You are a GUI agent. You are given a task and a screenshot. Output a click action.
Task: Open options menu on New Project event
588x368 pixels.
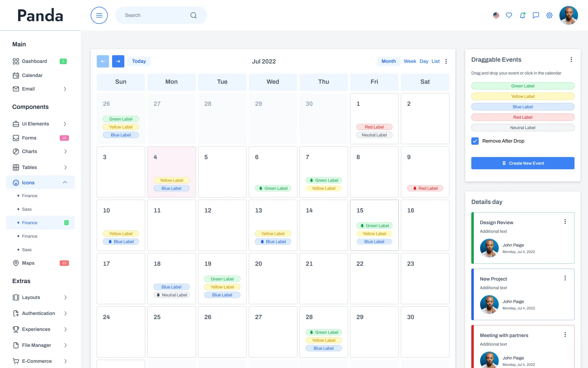tap(565, 278)
